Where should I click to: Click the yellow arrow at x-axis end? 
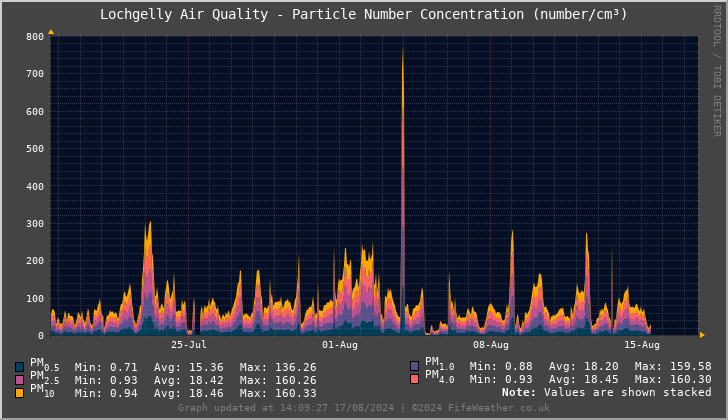pos(702,335)
